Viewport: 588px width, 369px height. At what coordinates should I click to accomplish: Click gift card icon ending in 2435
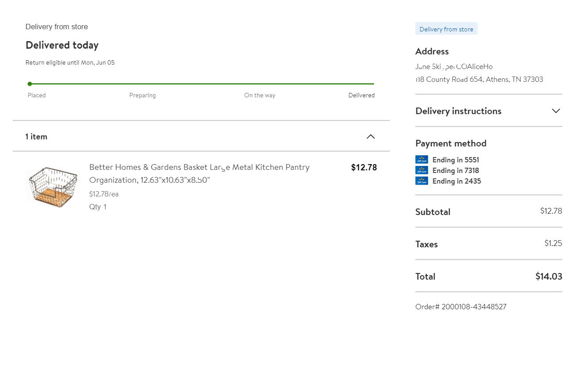pyautogui.click(x=422, y=181)
